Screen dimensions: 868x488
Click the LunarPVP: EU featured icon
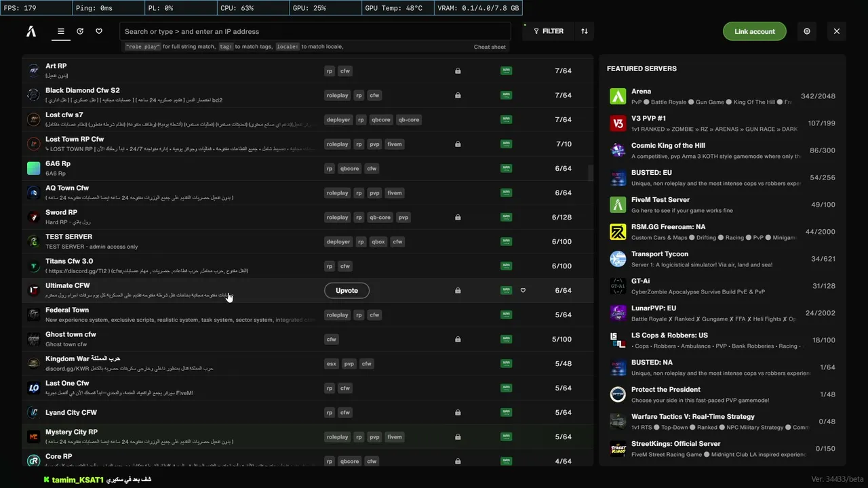pos(618,313)
